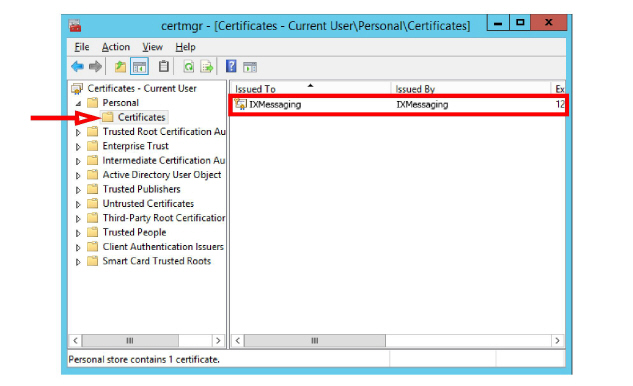The height and width of the screenshot is (386, 633).
Task: Expand the Untrusted Certificates node
Action: click(78, 204)
